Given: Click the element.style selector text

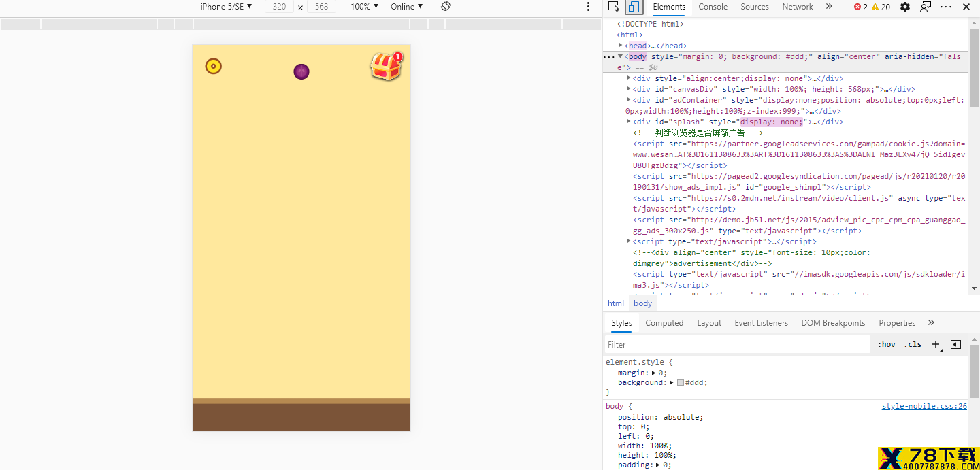Looking at the screenshot, I should pyautogui.click(x=636, y=363).
